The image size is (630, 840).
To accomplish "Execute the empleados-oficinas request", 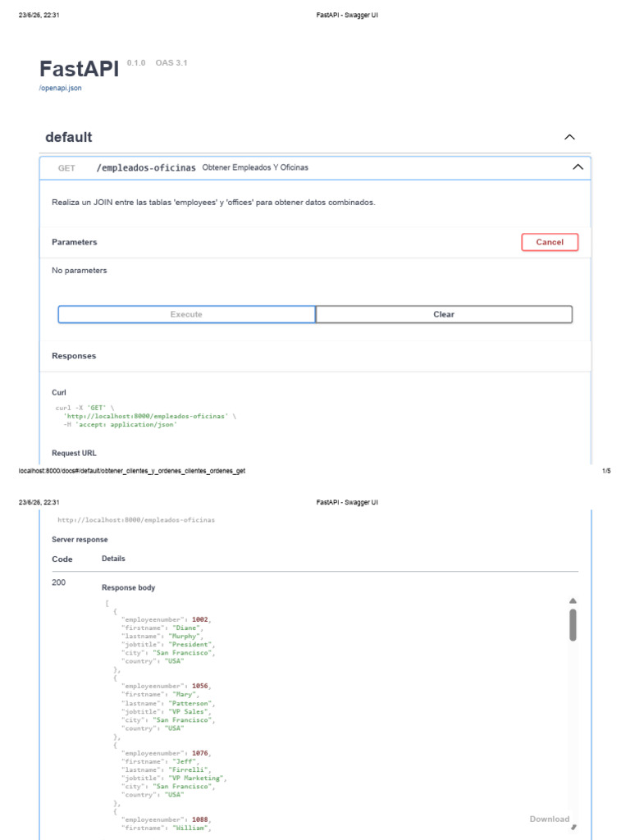I will point(186,314).
